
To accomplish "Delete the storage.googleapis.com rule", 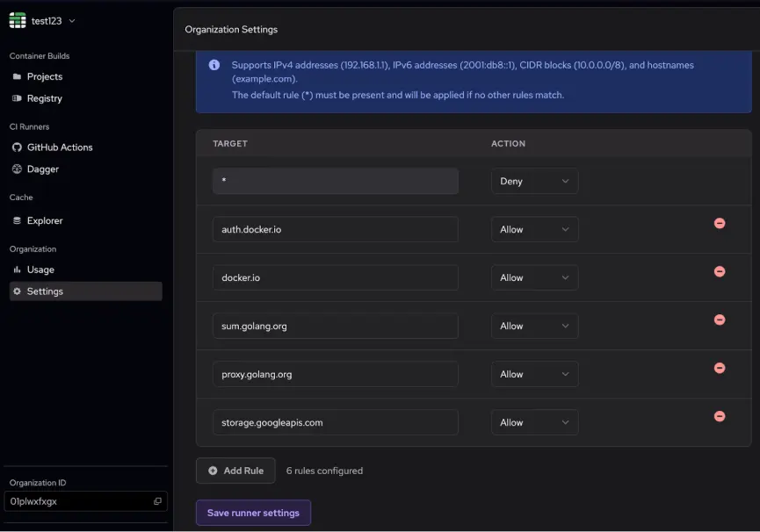I will pos(720,415).
